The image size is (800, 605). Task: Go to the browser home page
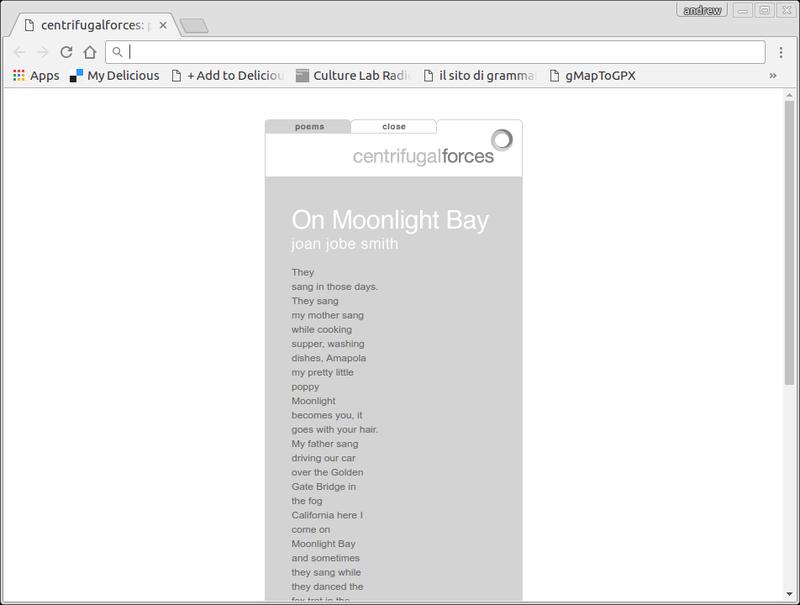point(90,52)
